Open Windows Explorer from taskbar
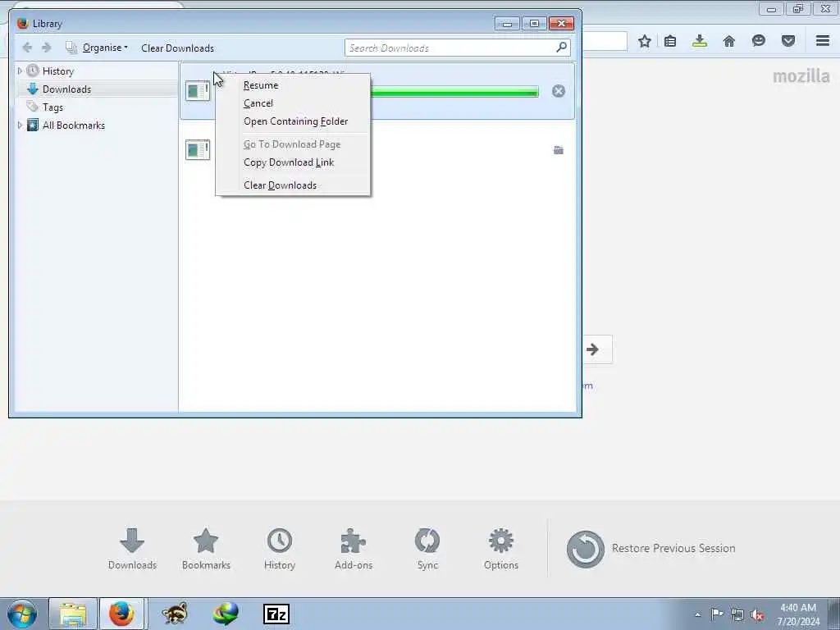This screenshot has width=840, height=630. tap(73, 614)
